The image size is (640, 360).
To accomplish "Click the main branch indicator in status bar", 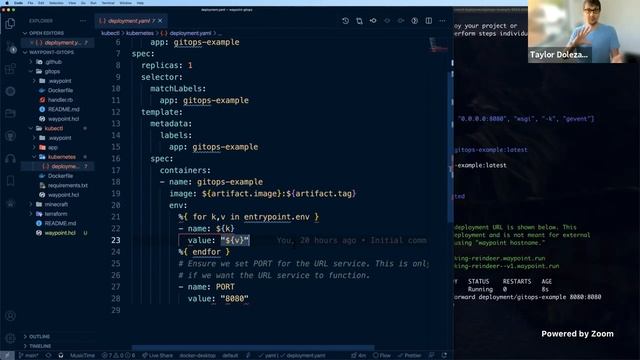I will [x=29, y=356].
